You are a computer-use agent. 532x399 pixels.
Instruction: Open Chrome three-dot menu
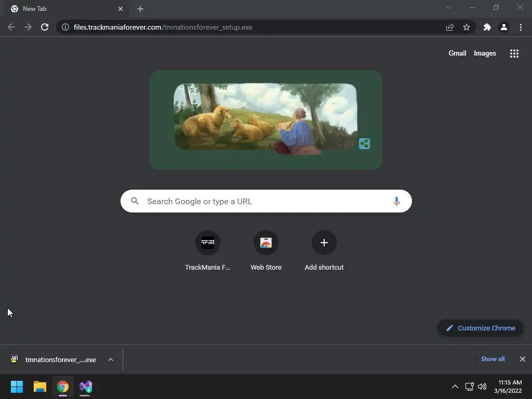(521, 27)
